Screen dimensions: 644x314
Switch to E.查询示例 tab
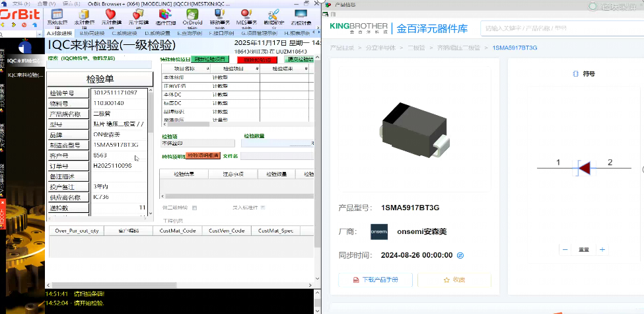pos(191,33)
